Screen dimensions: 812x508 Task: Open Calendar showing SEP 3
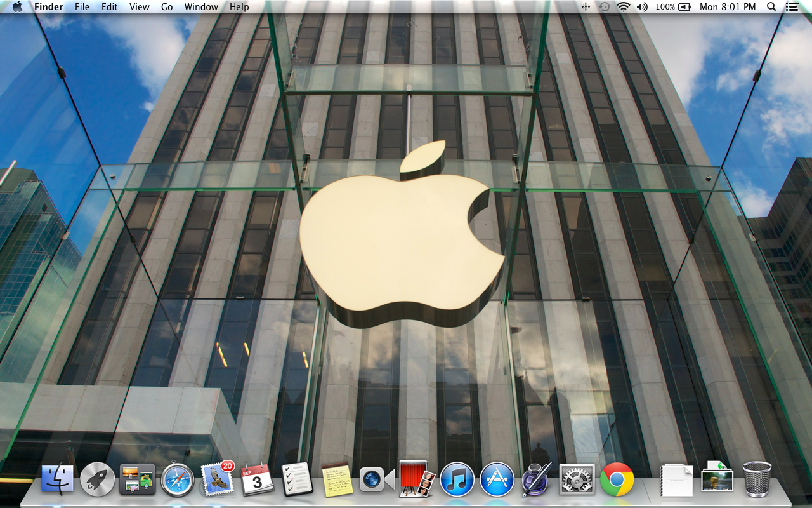(x=257, y=479)
